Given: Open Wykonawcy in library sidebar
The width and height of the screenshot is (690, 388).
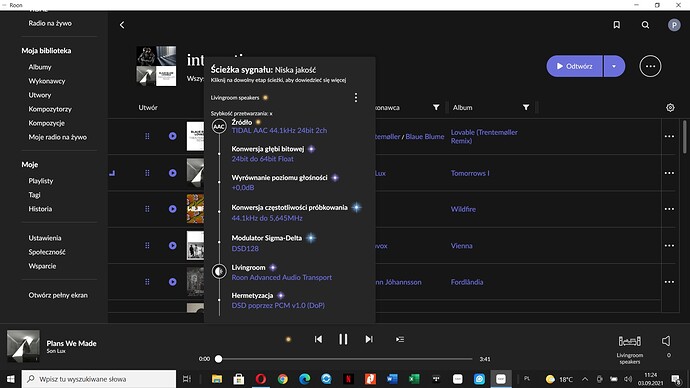Looking at the screenshot, I should click(47, 81).
